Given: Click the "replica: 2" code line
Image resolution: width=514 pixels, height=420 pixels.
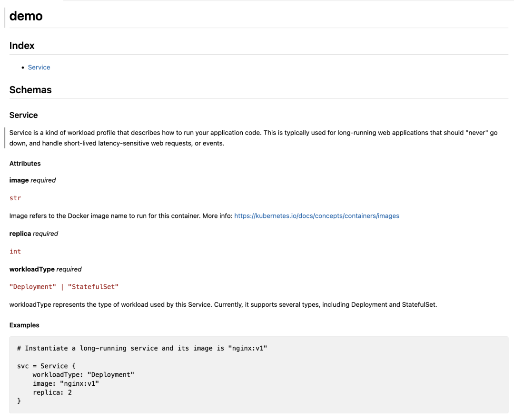Looking at the screenshot, I should pos(52,392).
